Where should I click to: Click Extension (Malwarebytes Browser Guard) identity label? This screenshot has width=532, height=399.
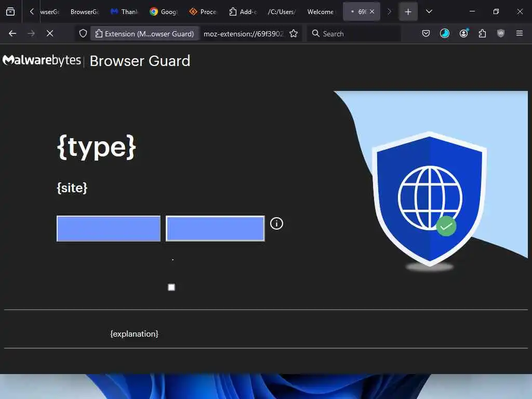click(144, 34)
